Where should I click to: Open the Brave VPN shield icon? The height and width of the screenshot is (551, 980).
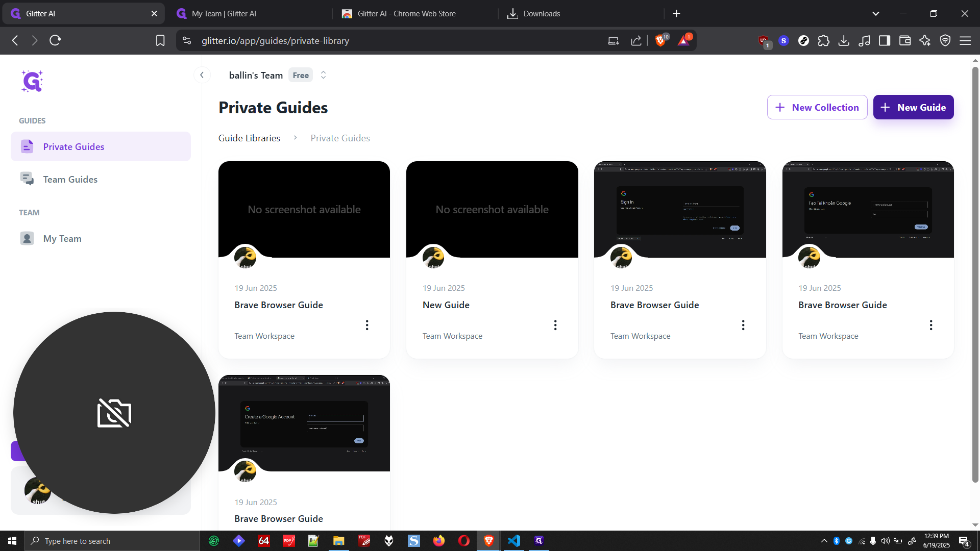click(945, 40)
